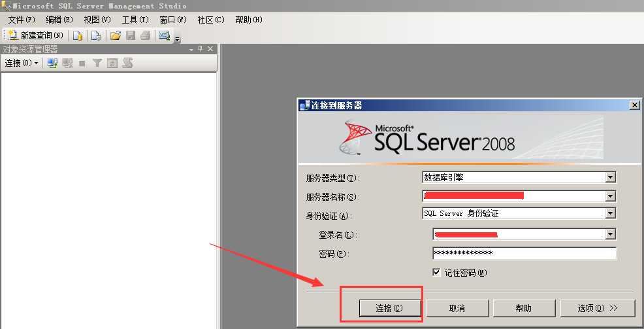644x329 pixels.
Task: Click the Analysis Services query file icon
Action: [x=96, y=36]
